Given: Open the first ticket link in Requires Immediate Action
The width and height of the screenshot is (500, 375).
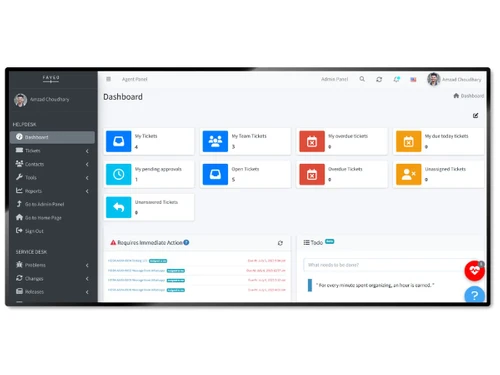Looking at the screenshot, I should tap(128, 261).
